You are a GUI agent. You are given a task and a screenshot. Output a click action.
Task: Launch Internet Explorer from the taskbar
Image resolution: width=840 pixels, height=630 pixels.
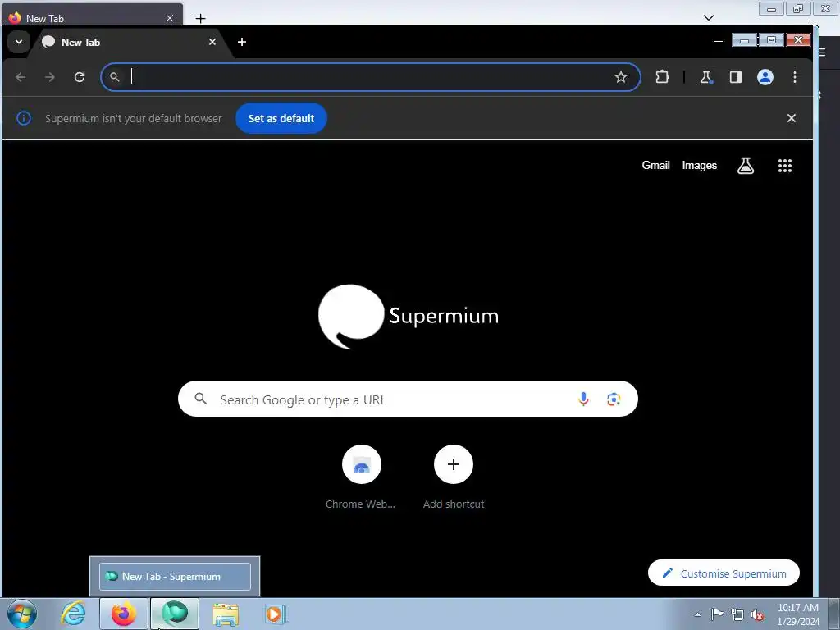pos(73,614)
